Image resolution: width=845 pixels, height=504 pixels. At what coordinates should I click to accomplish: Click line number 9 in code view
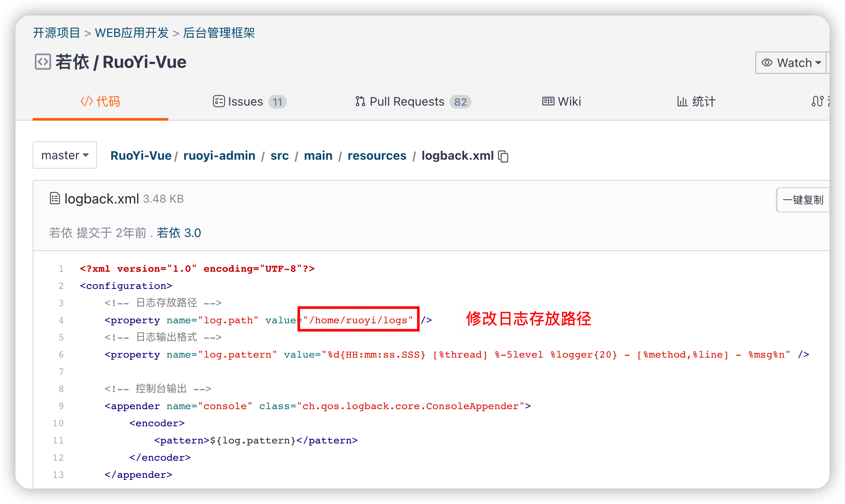(61, 406)
